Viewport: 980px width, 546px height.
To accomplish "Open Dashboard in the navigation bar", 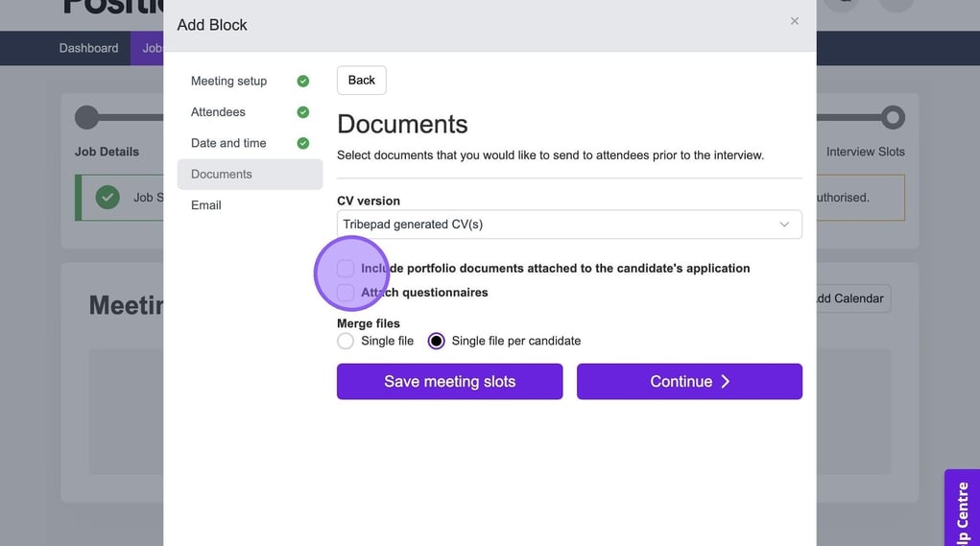I will point(88,48).
